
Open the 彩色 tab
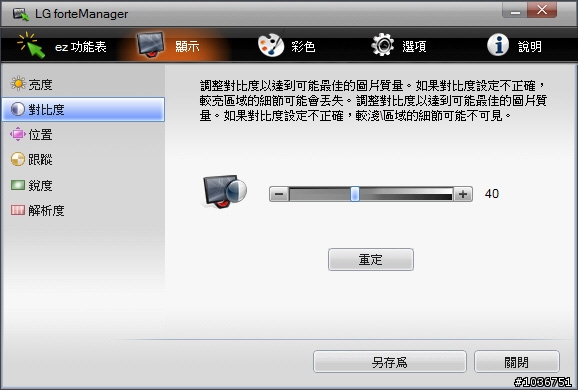point(286,46)
